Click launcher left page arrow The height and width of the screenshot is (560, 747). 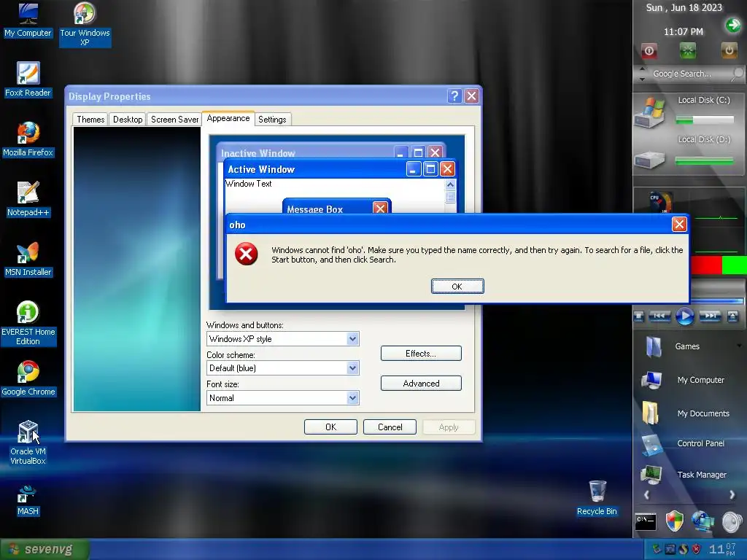tap(646, 495)
